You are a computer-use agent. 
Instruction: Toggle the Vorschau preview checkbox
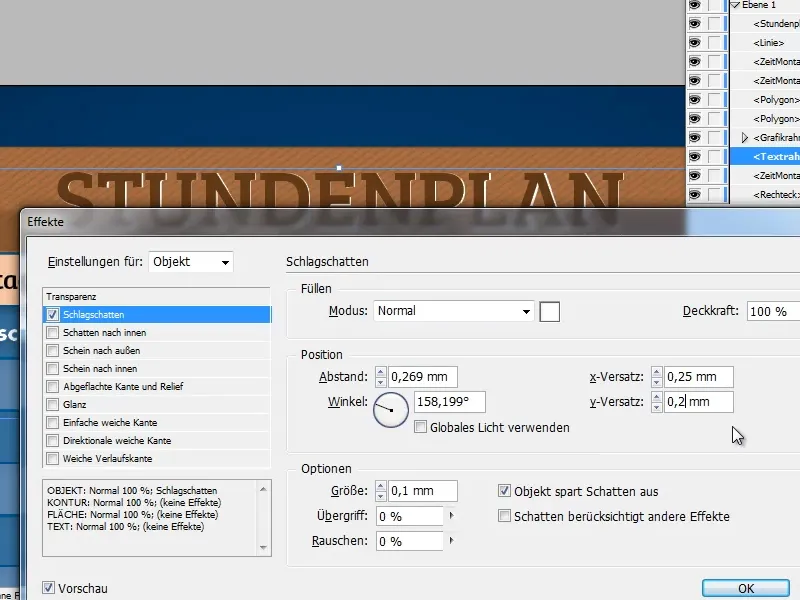(48, 588)
